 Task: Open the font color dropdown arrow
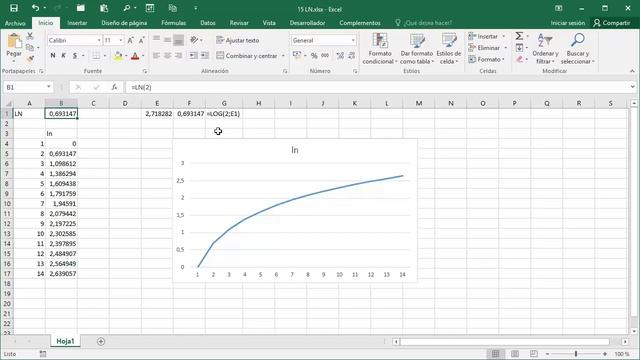click(x=143, y=56)
